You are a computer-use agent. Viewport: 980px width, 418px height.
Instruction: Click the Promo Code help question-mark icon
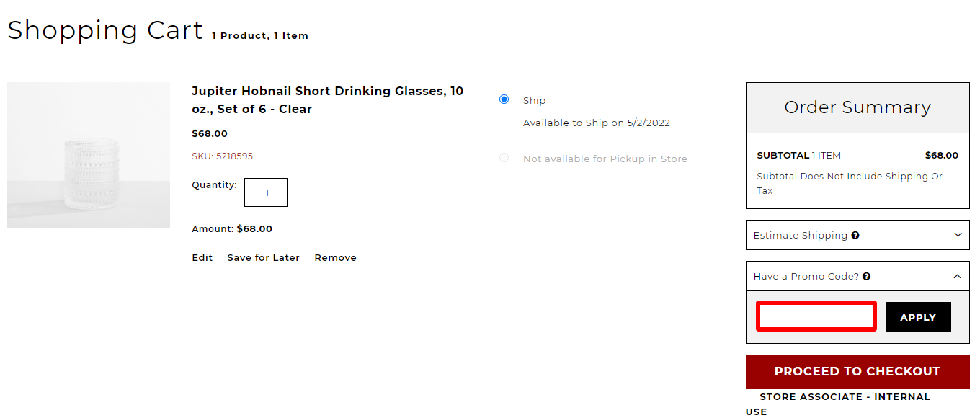click(867, 277)
